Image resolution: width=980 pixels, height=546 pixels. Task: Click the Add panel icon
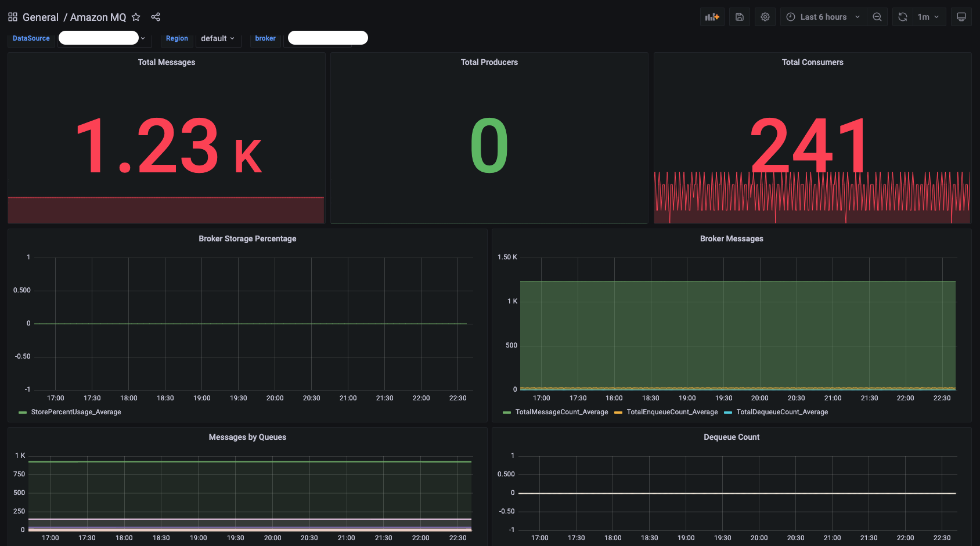712,17
